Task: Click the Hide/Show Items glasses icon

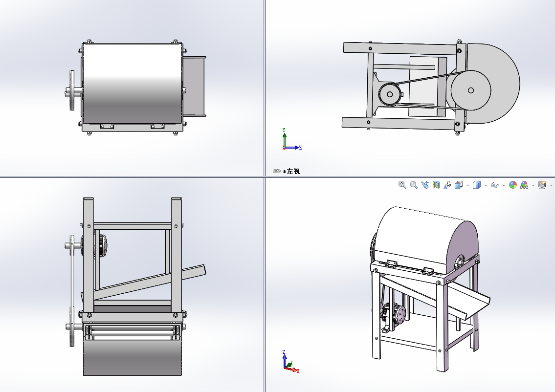Action: [x=494, y=185]
